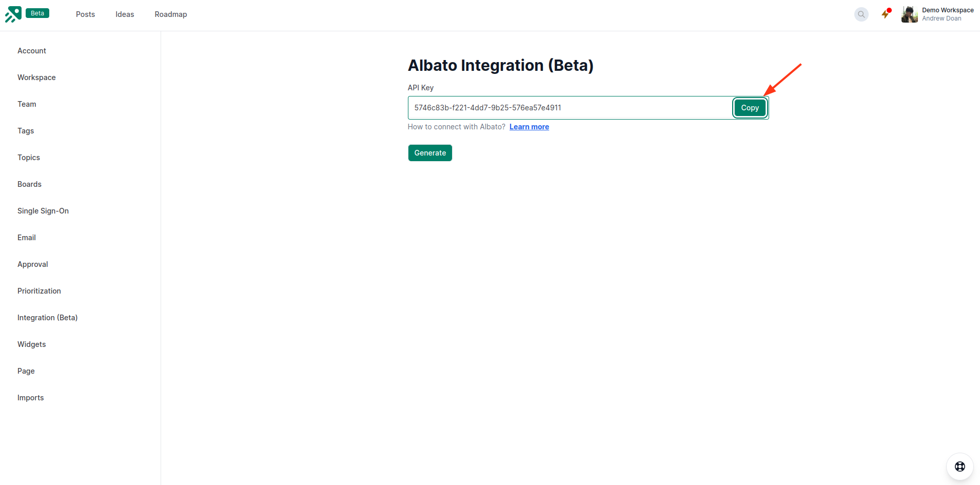The width and height of the screenshot is (980, 485).
Task: Open Demo Workspace account menu
Action: point(948,14)
